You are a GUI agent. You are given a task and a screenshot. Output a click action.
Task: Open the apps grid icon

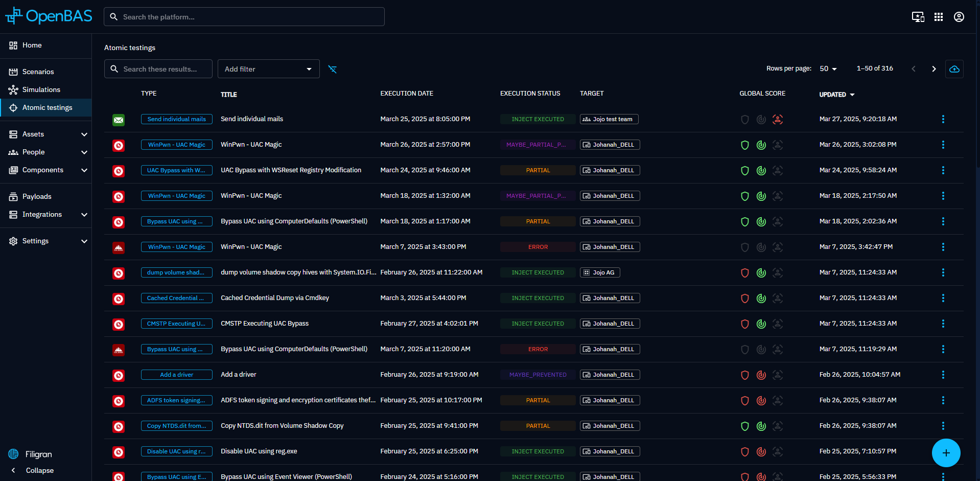click(x=938, y=17)
